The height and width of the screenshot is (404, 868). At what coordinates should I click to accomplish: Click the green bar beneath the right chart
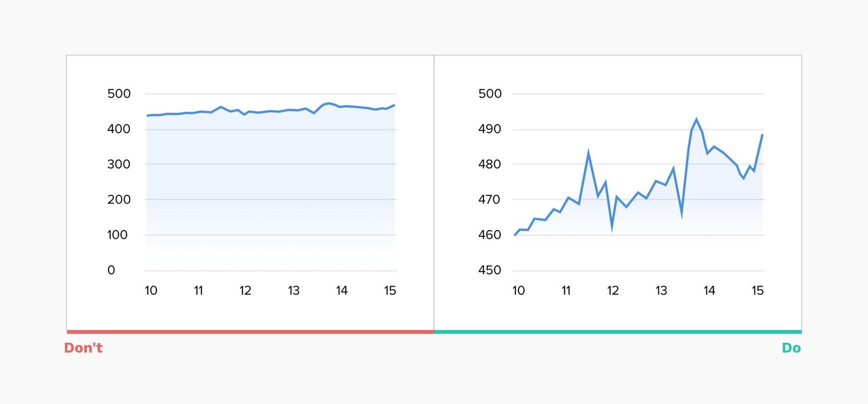pos(618,332)
